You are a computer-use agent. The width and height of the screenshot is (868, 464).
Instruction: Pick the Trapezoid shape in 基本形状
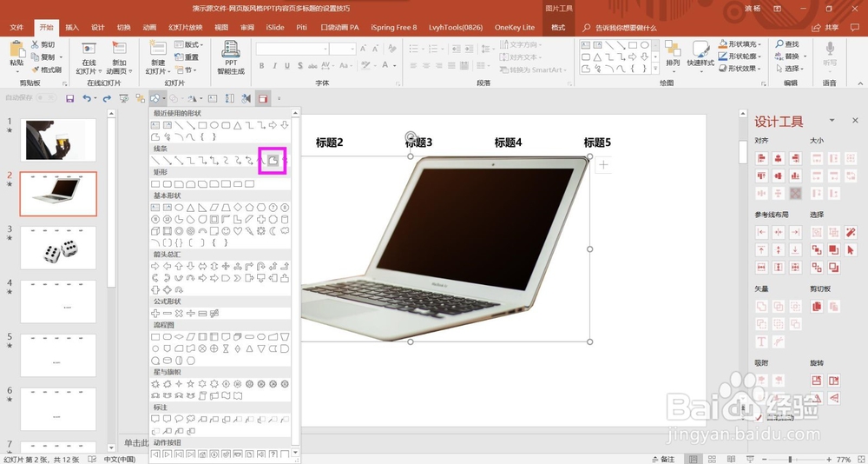click(x=226, y=208)
